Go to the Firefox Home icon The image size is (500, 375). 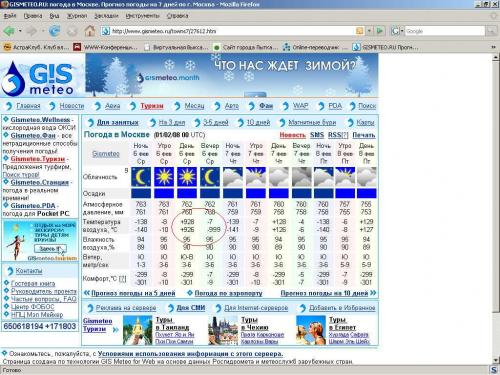(x=89, y=31)
